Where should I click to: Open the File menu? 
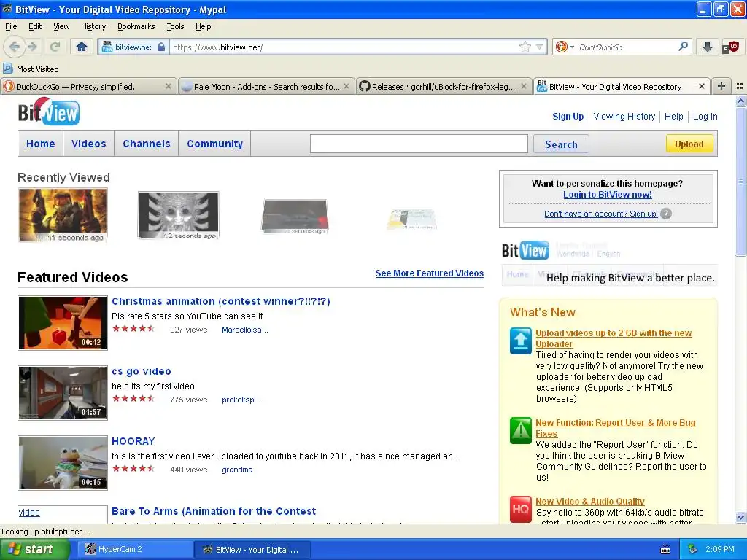pyautogui.click(x=11, y=26)
